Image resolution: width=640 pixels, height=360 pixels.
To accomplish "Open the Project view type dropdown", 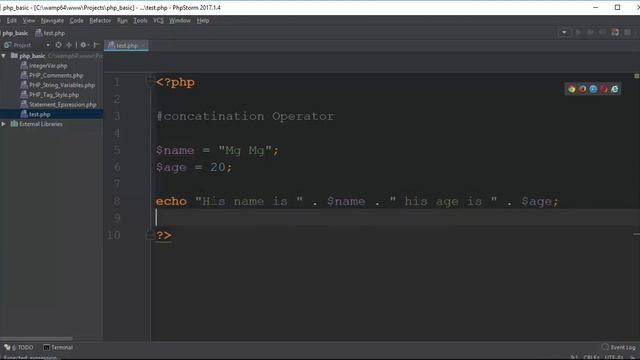I will (48, 45).
